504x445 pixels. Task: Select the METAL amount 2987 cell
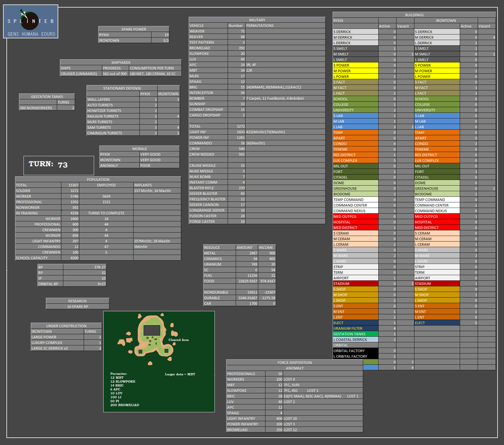click(x=247, y=253)
